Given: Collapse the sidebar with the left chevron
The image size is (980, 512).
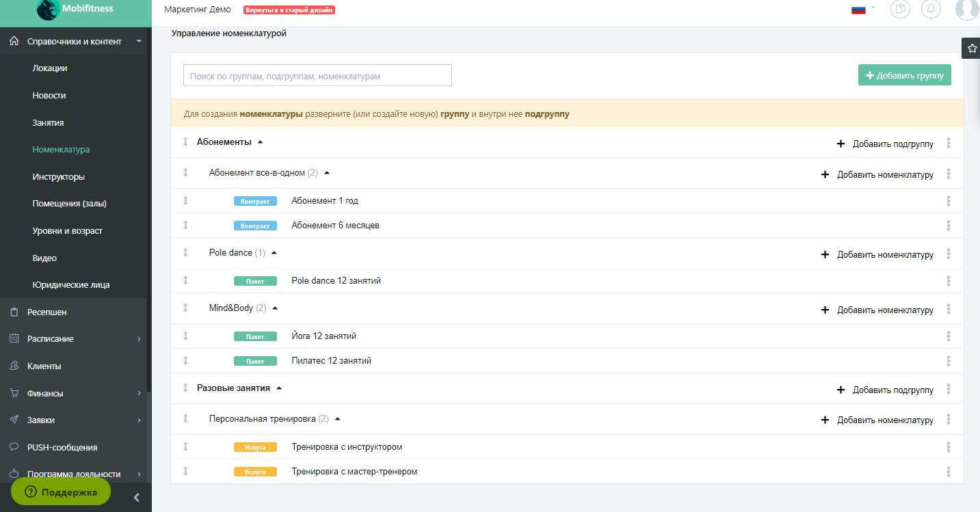Looking at the screenshot, I should 136,498.
